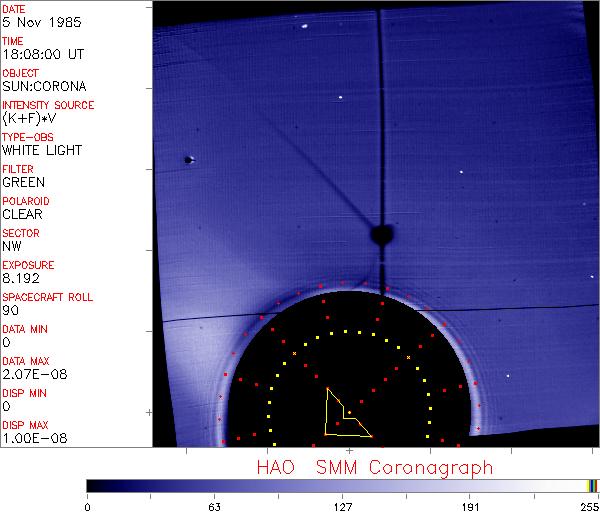Select the exposure value '8.192'
The width and height of the screenshot is (600, 512).
[x=20, y=278]
